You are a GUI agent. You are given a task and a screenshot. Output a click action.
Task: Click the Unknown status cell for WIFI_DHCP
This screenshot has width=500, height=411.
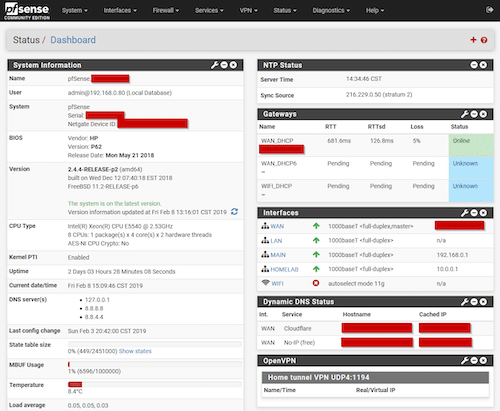(x=471, y=191)
